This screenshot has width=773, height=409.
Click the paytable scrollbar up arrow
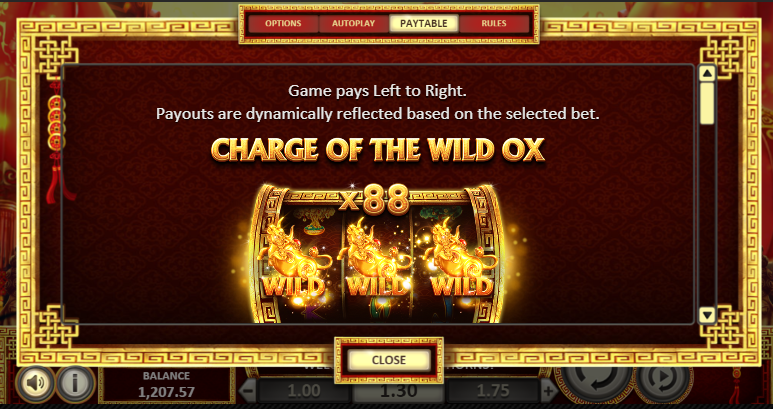coord(707,74)
